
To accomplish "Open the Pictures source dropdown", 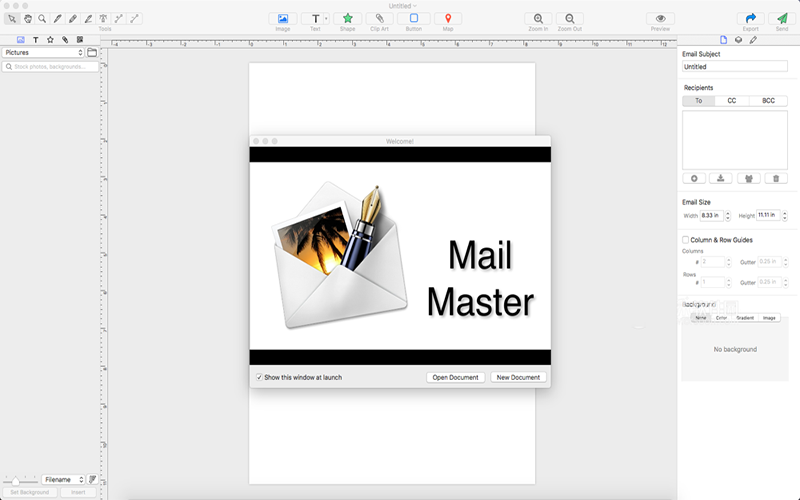I will click(43, 53).
